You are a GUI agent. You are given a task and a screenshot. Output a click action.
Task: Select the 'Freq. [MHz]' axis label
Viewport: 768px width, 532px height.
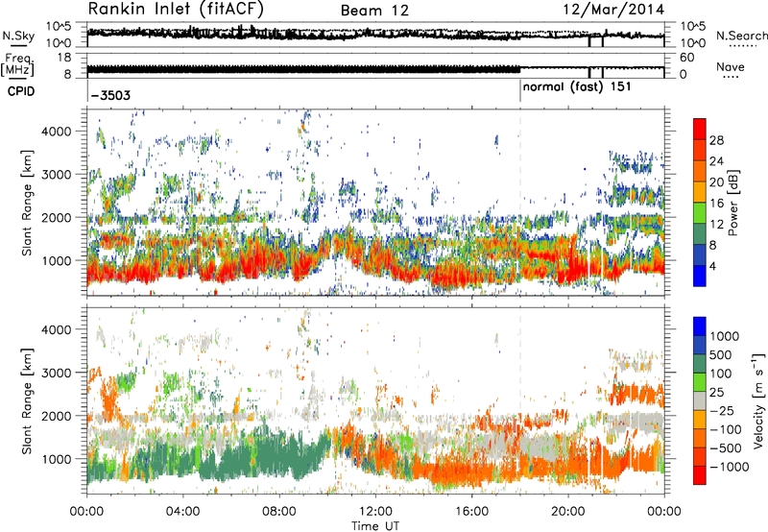tap(17, 65)
